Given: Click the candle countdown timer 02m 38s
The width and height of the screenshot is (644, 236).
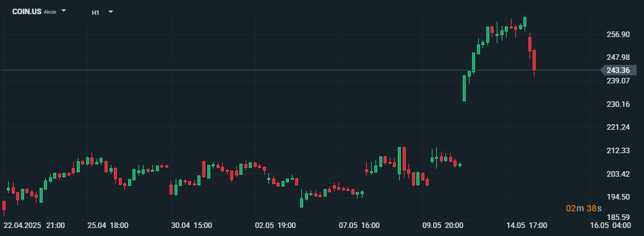Looking at the screenshot, I should tap(583, 208).
